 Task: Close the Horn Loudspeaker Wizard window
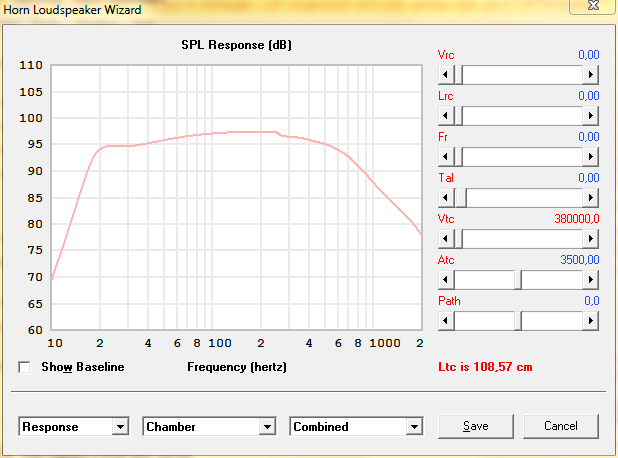(x=592, y=9)
